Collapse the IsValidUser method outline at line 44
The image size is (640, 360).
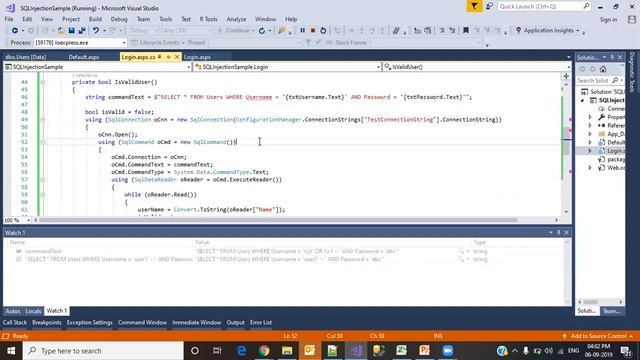click(42, 82)
